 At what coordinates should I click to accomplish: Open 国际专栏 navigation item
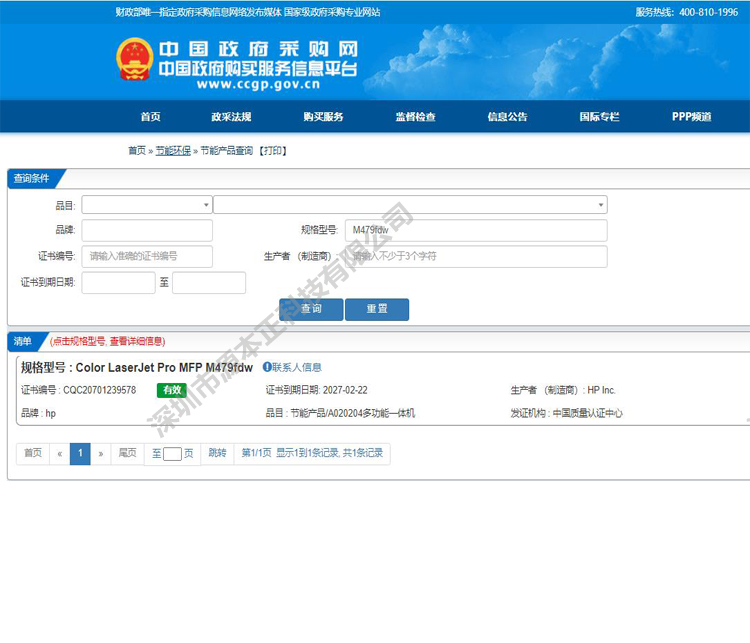click(599, 117)
